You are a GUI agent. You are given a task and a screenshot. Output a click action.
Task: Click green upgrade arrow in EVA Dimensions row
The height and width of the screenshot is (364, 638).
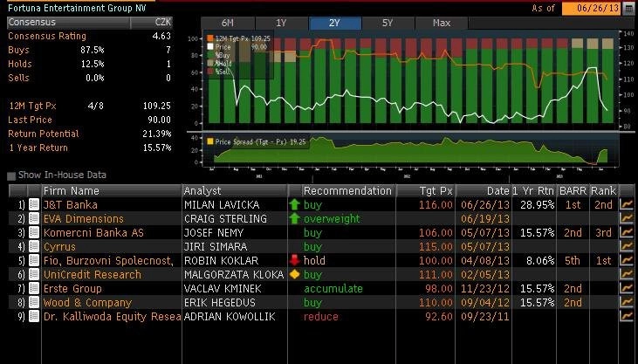click(x=294, y=218)
